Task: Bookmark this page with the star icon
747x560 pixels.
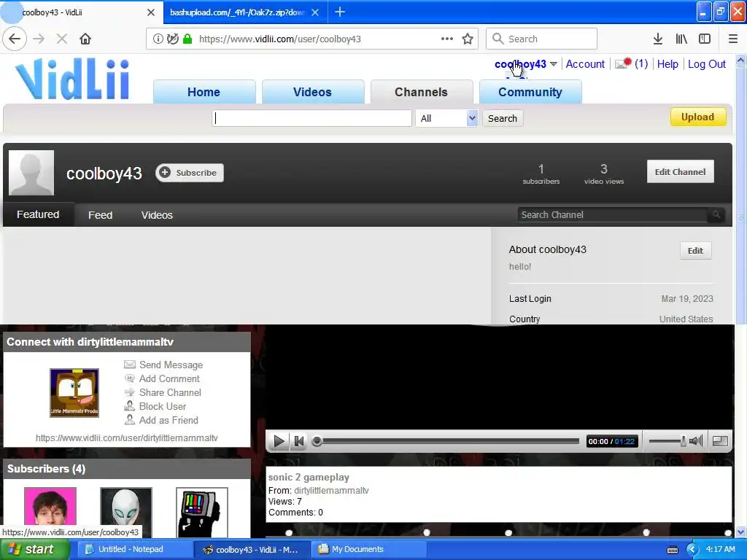Action: [x=468, y=39]
